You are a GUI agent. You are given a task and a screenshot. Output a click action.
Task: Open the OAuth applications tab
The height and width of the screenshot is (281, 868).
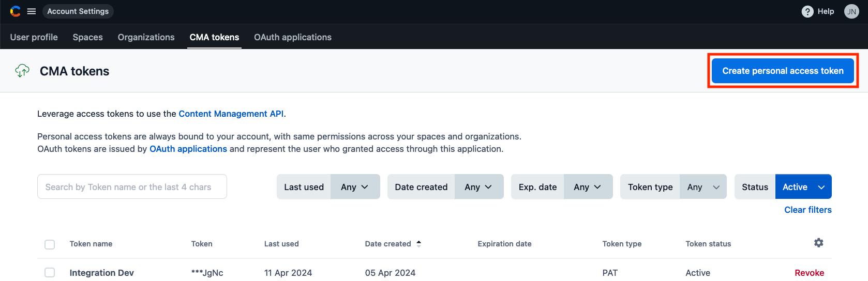point(293,37)
